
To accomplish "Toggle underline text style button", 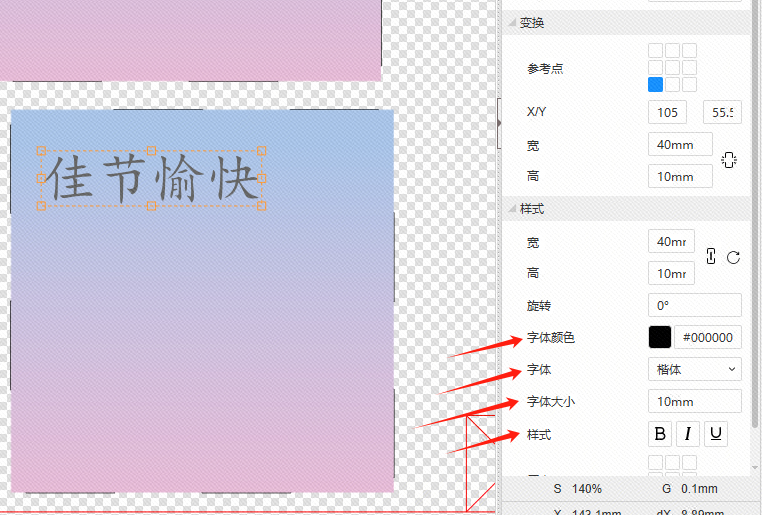I will click(x=716, y=434).
